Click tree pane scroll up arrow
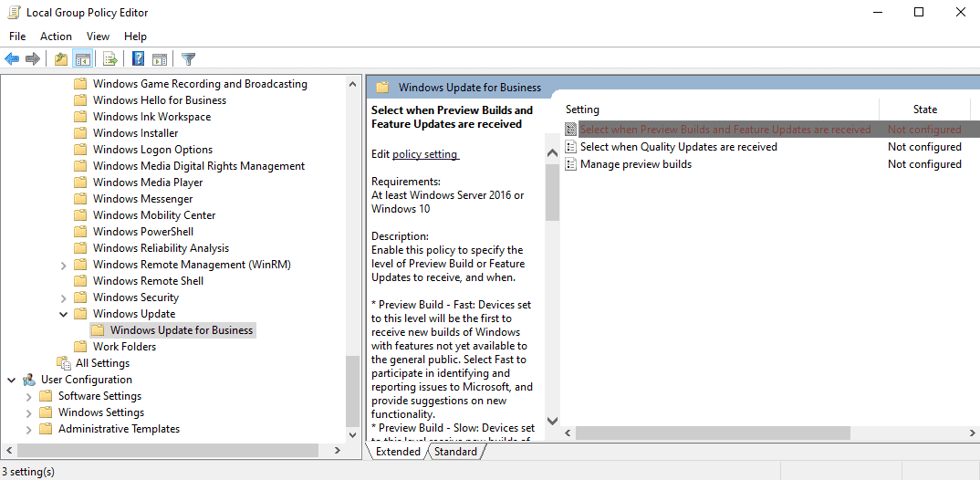 [352, 83]
